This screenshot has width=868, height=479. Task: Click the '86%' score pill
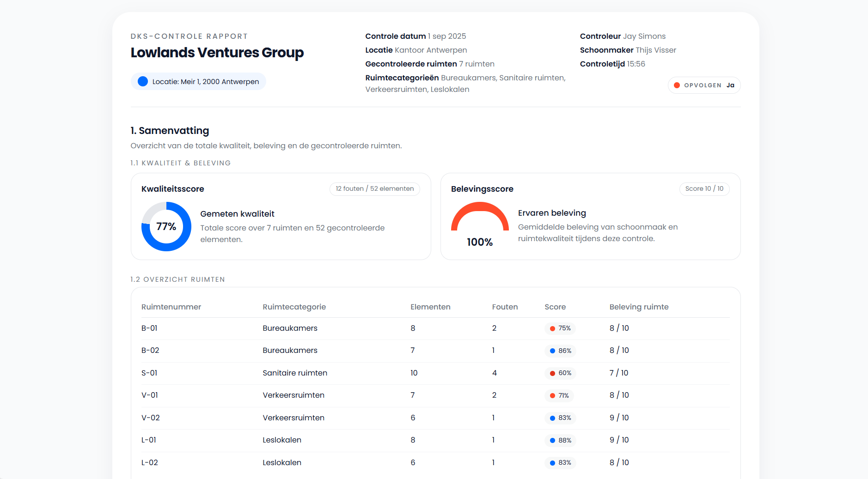560,351
